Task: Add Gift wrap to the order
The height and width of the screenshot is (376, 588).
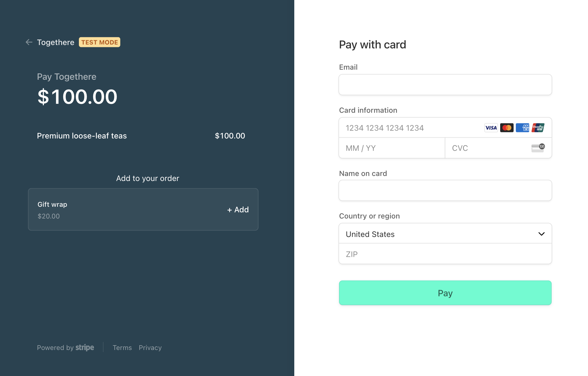Action: [x=238, y=210]
